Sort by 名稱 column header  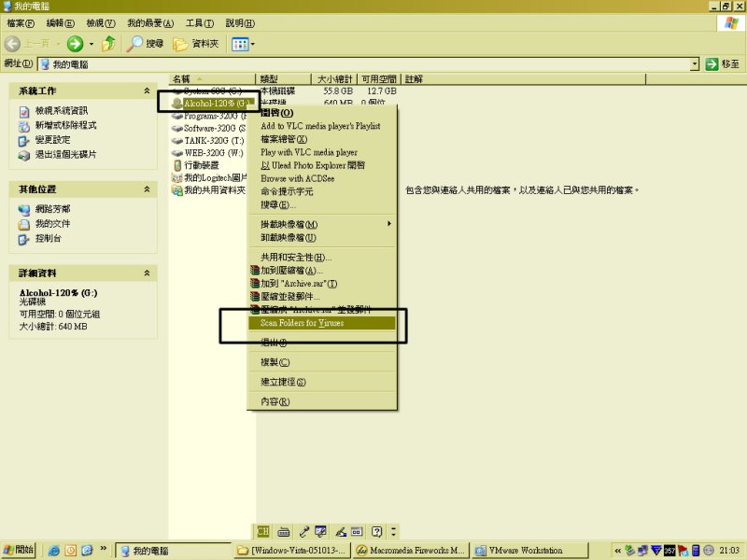point(213,79)
